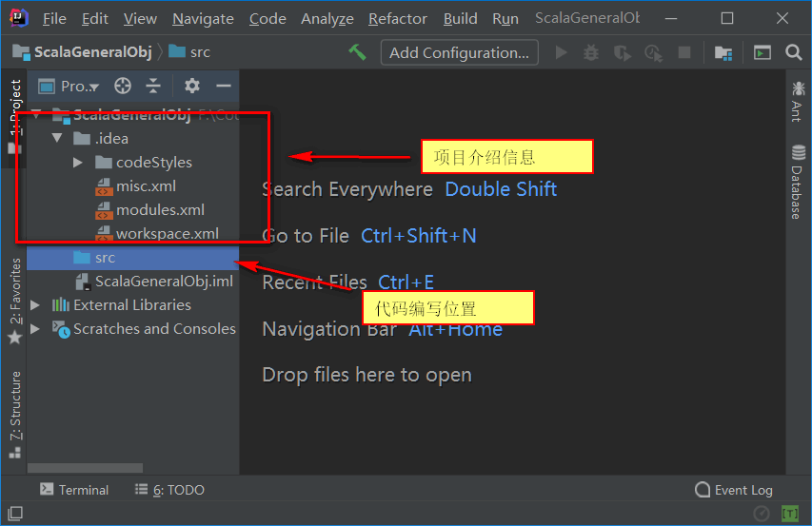Image resolution: width=812 pixels, height=526 pixels.
Task: Collapse the .idea folder arrow
Action: (x=57, y=138)
